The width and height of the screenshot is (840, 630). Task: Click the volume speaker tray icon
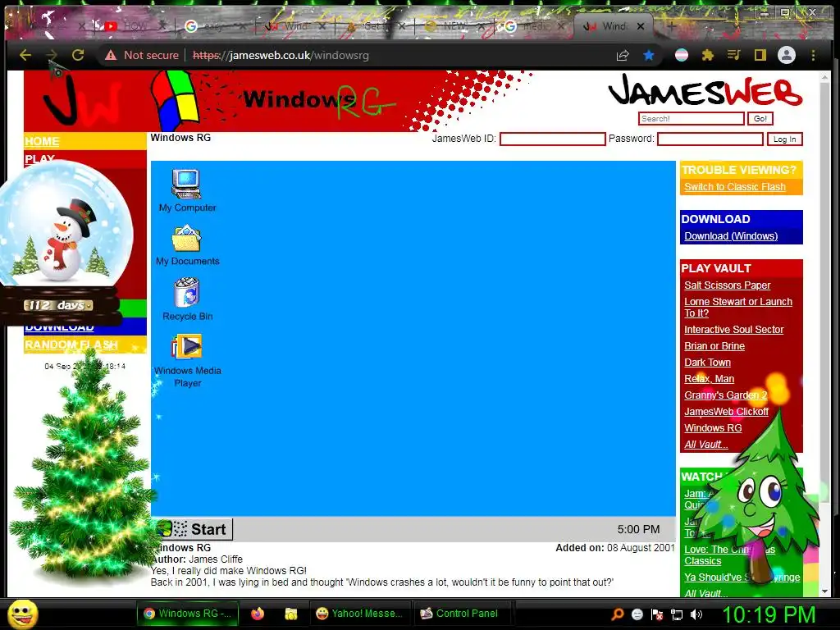[696, 614]
